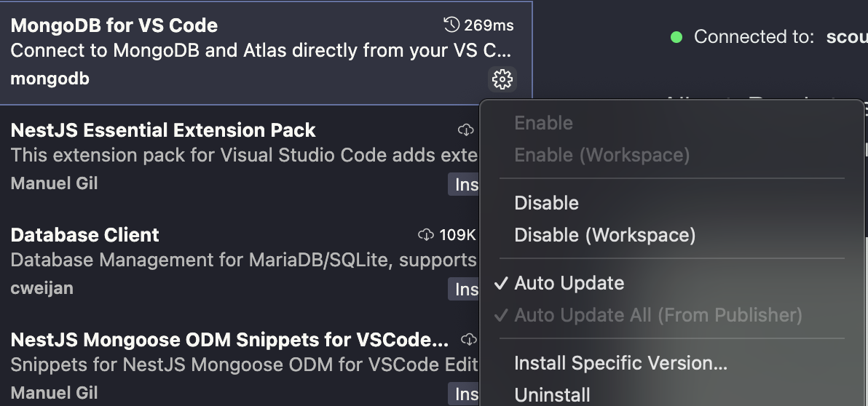Click the cloud icon beside 109K

coord(426,235)
